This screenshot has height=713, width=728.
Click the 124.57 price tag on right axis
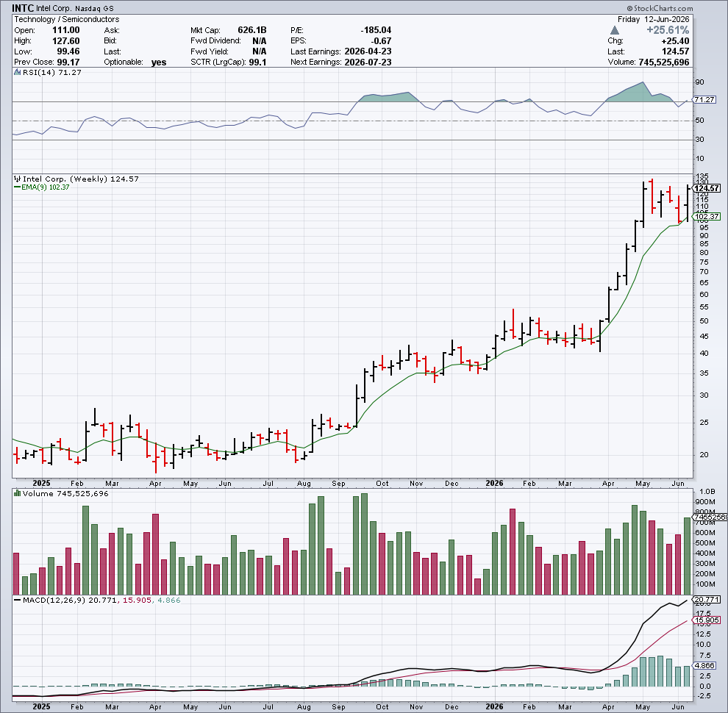707,188
